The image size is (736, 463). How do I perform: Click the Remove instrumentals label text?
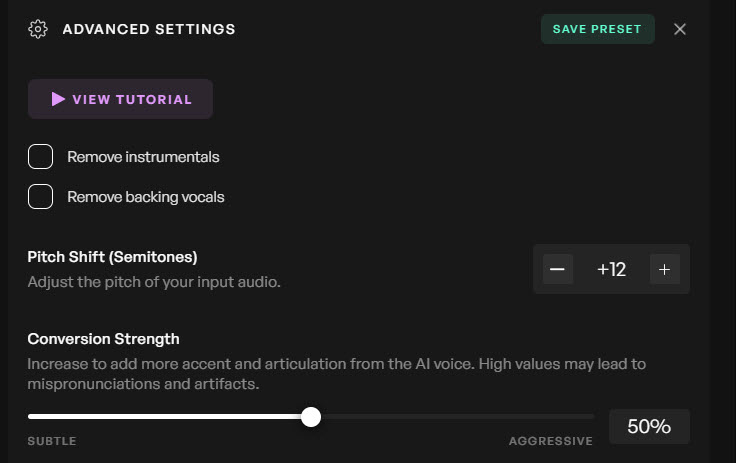(x=143, y=157)
